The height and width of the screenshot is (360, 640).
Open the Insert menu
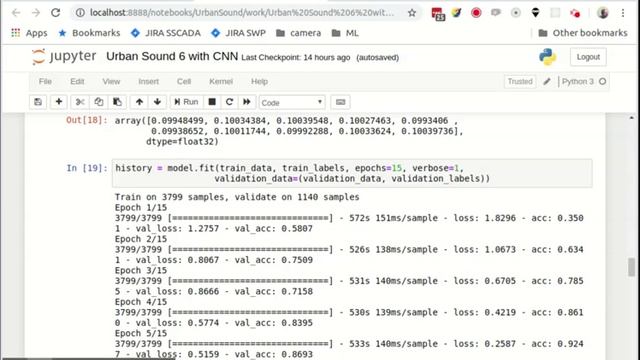click(x=149, y=81)
